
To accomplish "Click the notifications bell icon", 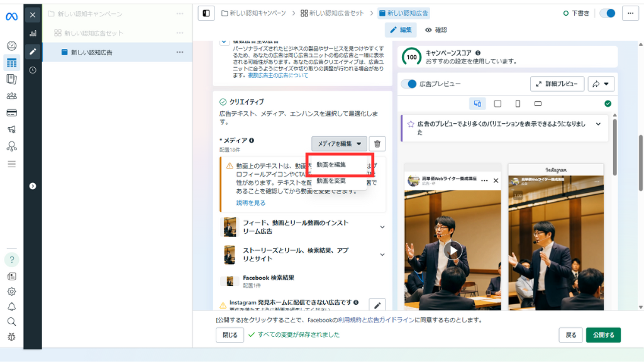I will point(11,307).
